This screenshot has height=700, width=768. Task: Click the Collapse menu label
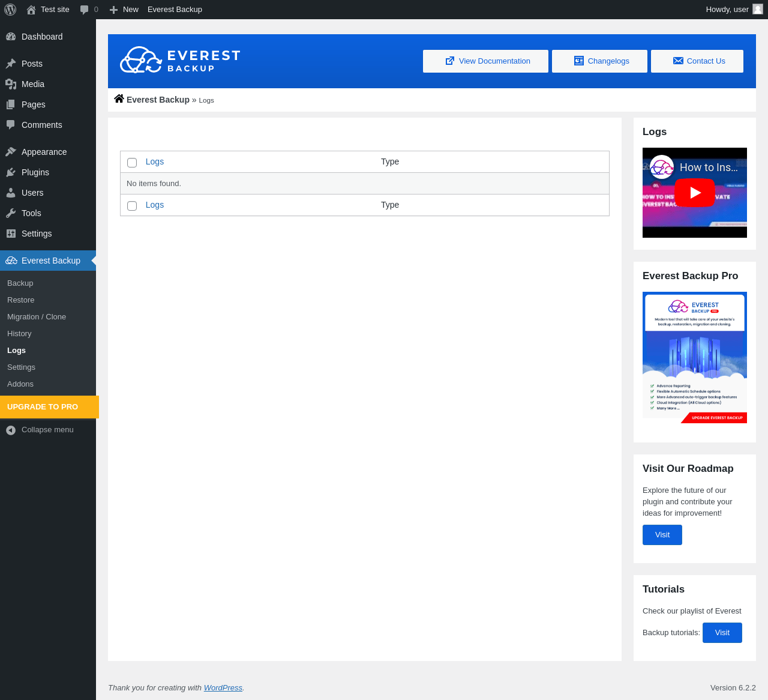pos(47,430)
